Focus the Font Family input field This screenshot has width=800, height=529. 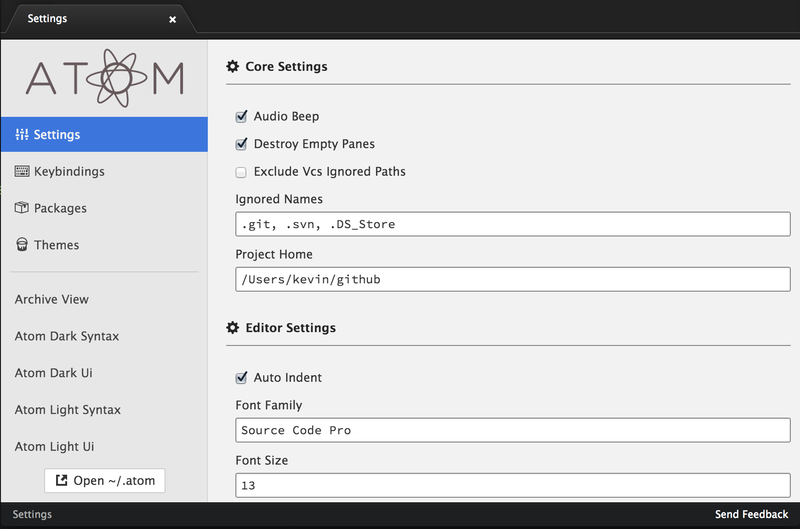(513, 431)
